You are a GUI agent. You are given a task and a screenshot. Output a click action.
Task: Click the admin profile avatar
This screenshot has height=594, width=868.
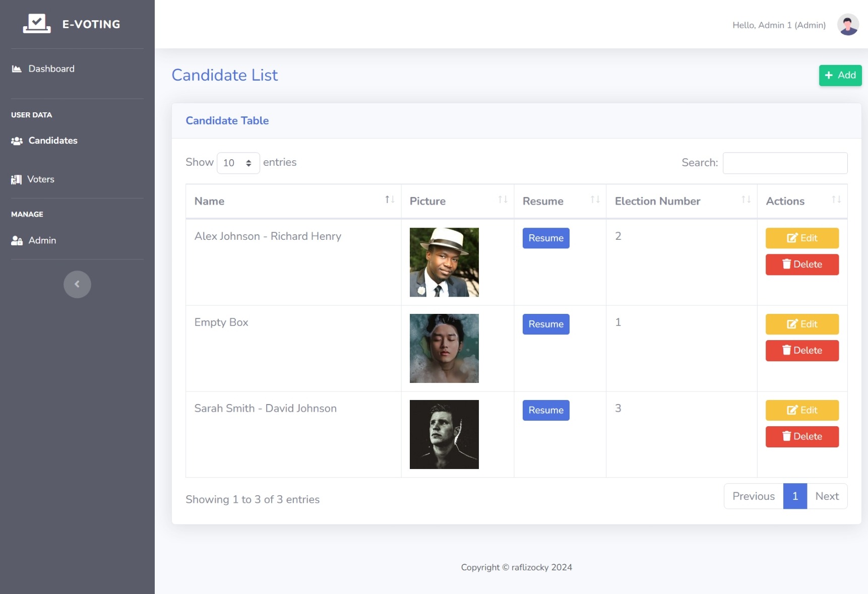(x=847, y=25)
